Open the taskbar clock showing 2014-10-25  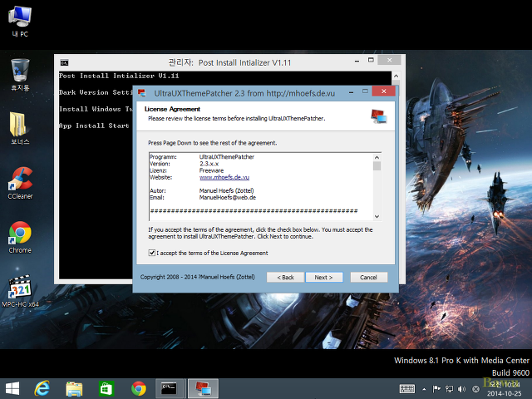(505, 389)
